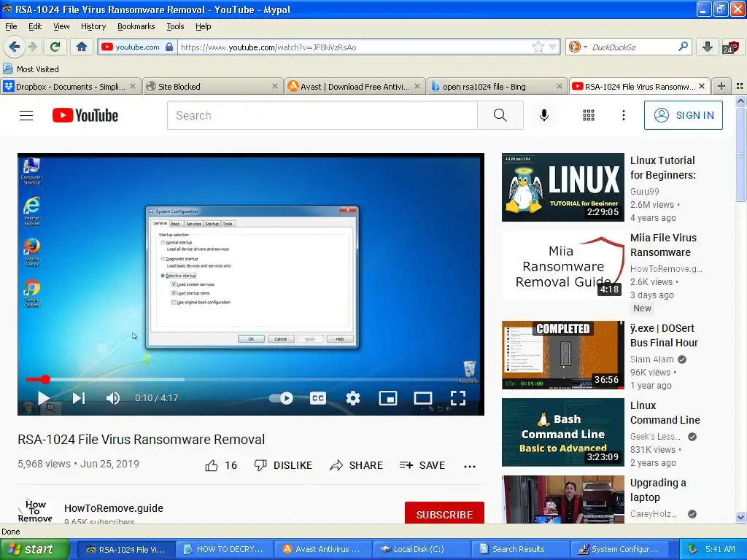Enter full screen with the fullscreen icon
This screenshot has width=747, height=560.
pos(458,397)
